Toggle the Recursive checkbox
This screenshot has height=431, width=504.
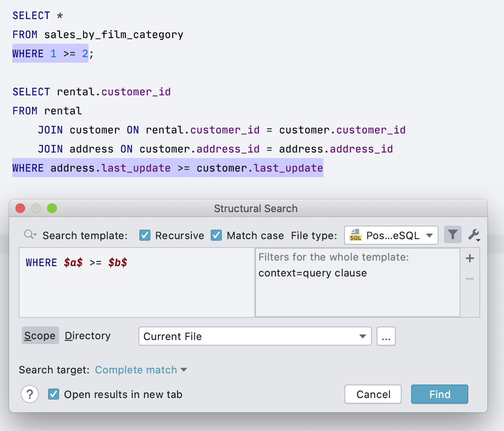coord(145,235)
